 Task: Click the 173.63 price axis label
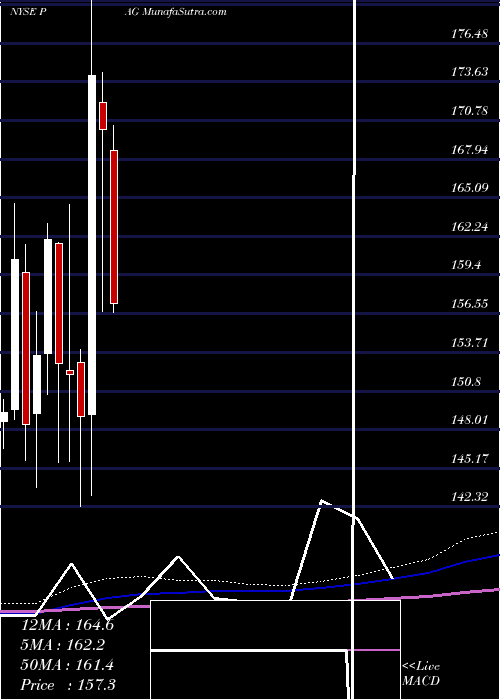[469, 72]
